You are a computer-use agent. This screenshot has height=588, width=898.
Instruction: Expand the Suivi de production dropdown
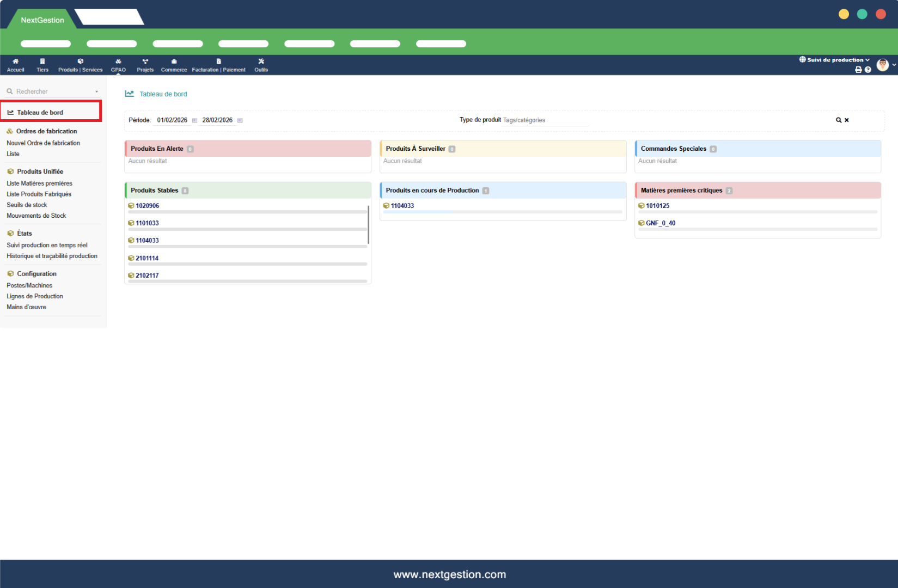(x=834, y=60)
